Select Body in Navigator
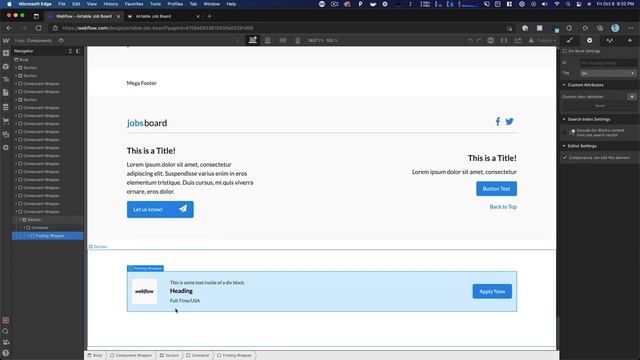This screenshot has height=360, width=640. [x=24, y=60]
